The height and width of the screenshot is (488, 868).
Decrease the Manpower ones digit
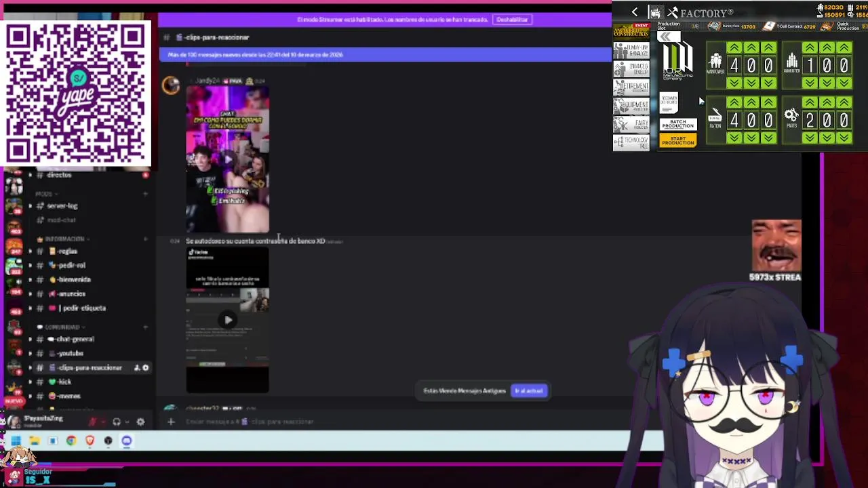tap(768, 83)
